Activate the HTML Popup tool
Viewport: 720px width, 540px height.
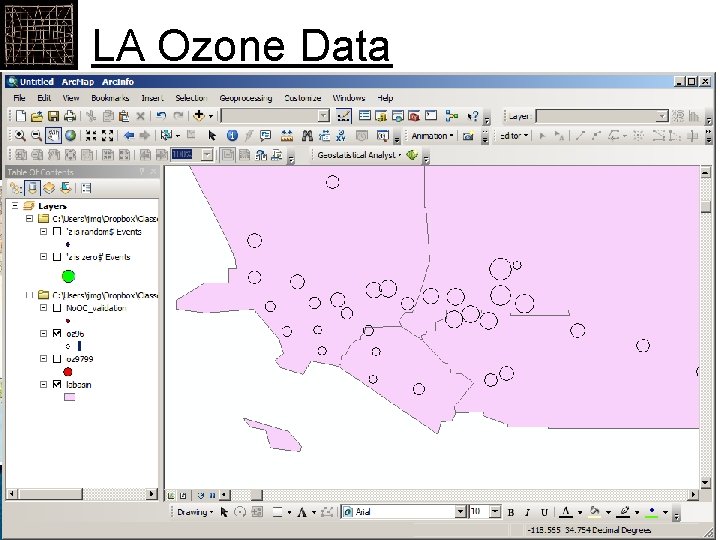[x=265, y=135]
